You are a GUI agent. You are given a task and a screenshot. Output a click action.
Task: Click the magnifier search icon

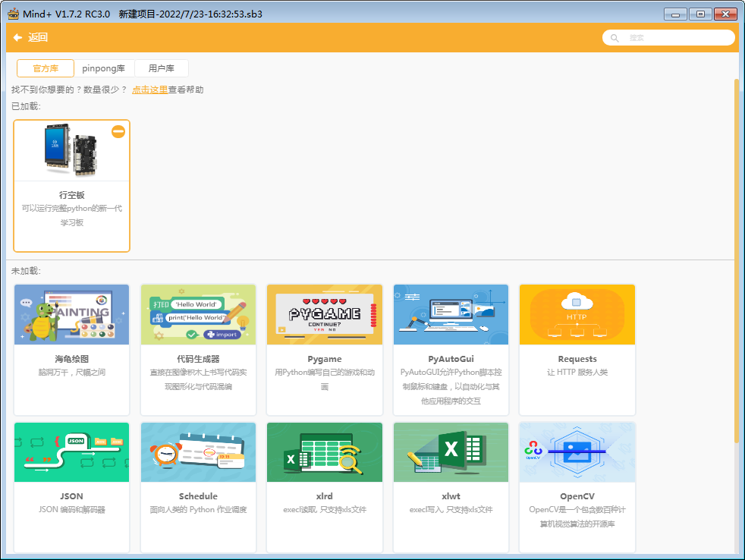coord(615,37)
